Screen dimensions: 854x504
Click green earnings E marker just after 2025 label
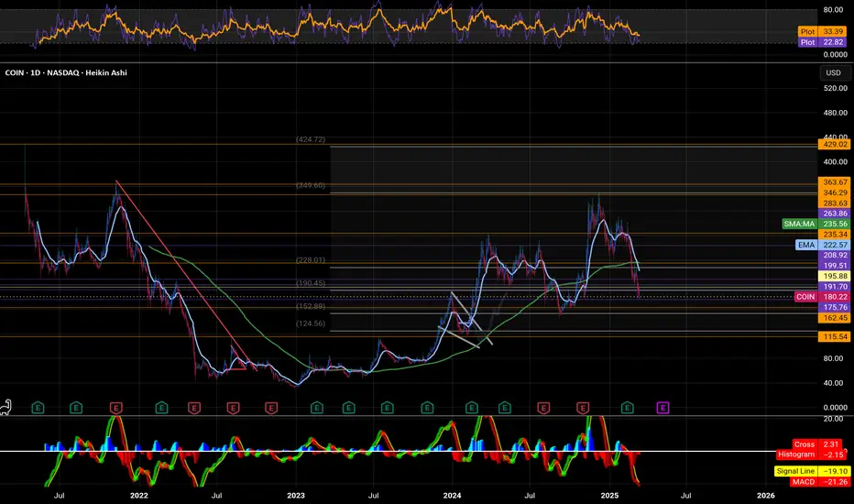(628, 408)
